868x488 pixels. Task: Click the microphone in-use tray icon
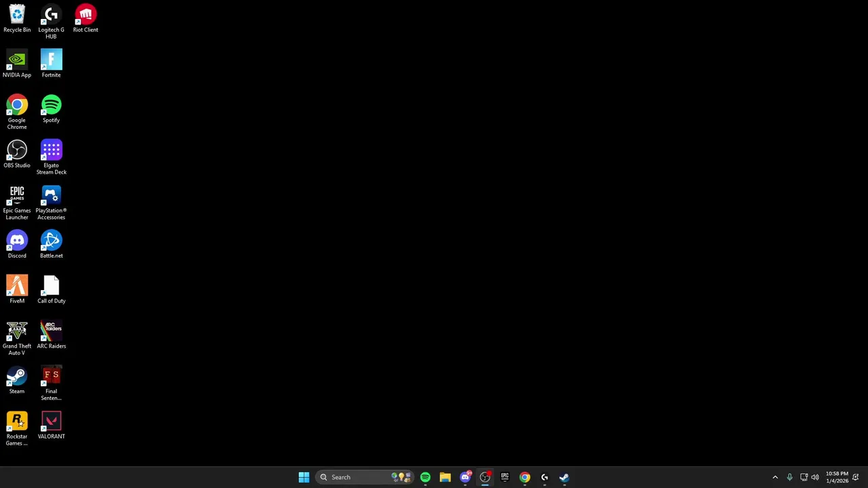pyautogui.click(x=789, y=477)
